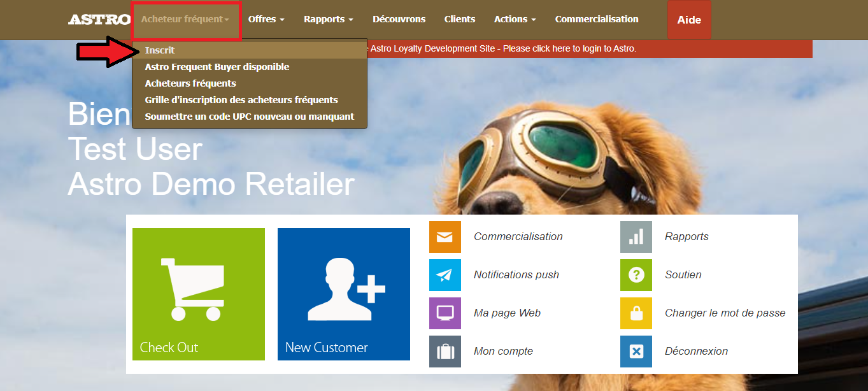This screenshot has width=868, height=391.
Task: Click the green Soutien question mark icon
Action: coord(636,275)
